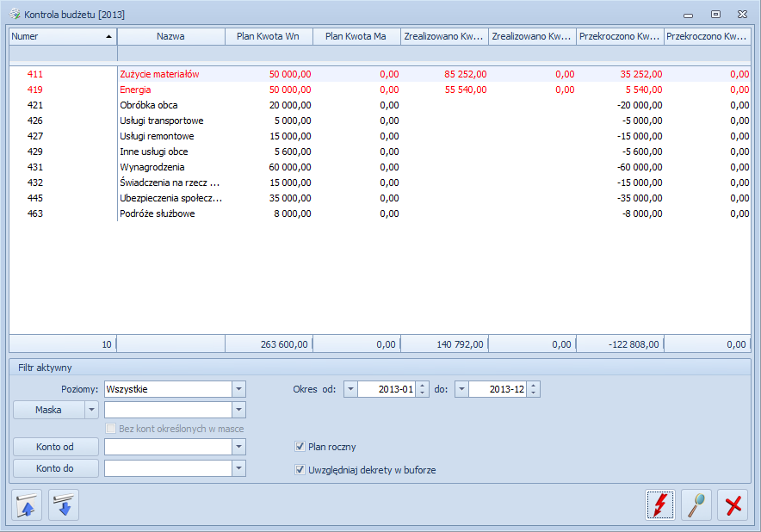Open the Okres od date dropdown arrow
The width and height of the screenshot is (761, 532).
click(351, 389)
